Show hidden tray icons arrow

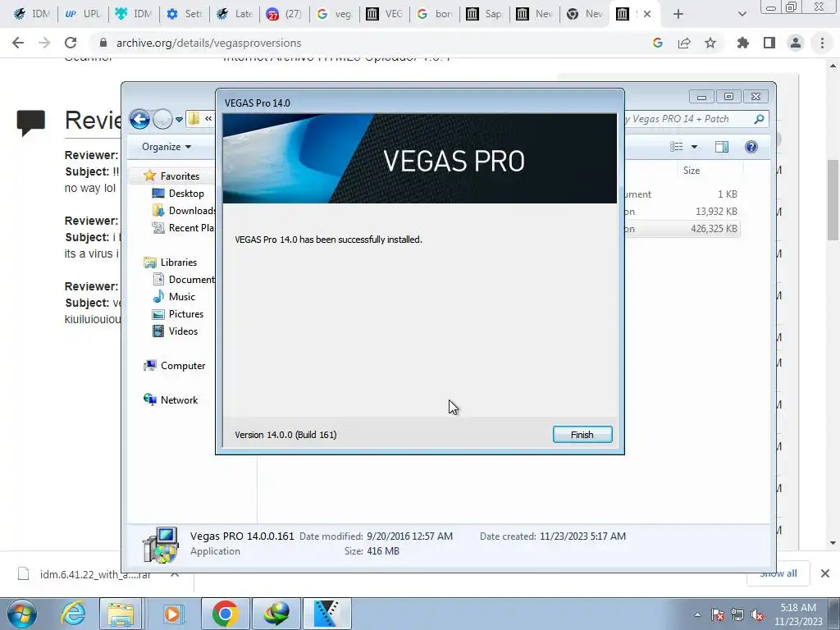(x=697, y=614)
